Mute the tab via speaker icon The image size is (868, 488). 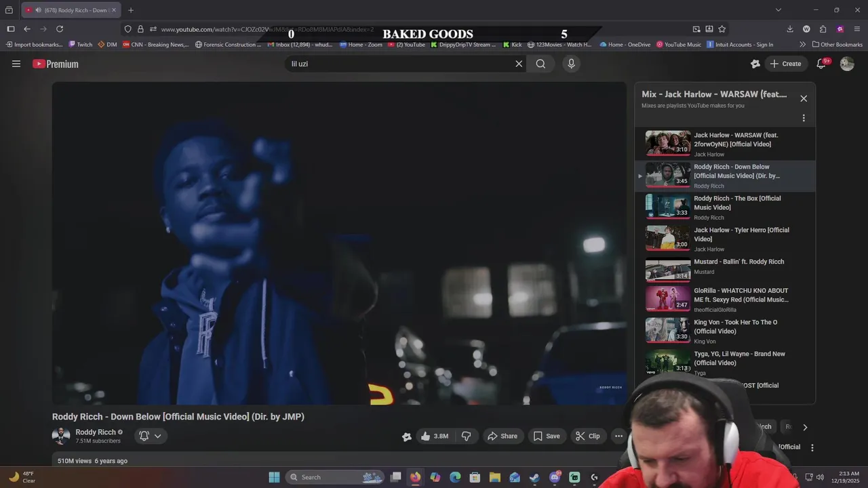38,10
